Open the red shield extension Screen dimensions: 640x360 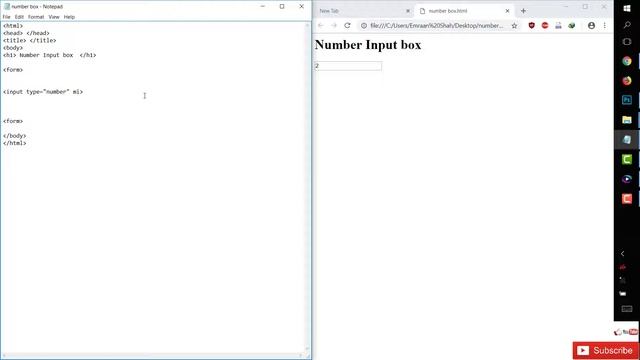click(531, 25)
